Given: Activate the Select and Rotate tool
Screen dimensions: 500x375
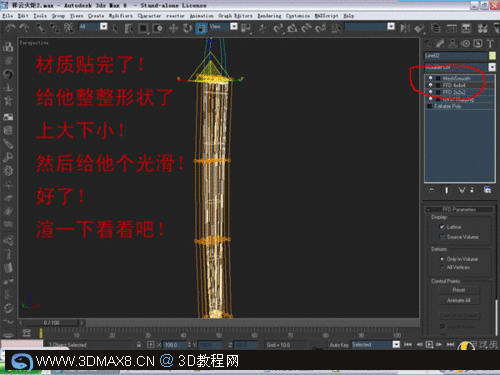Looking at the screenshot, I should pos(187,28).
